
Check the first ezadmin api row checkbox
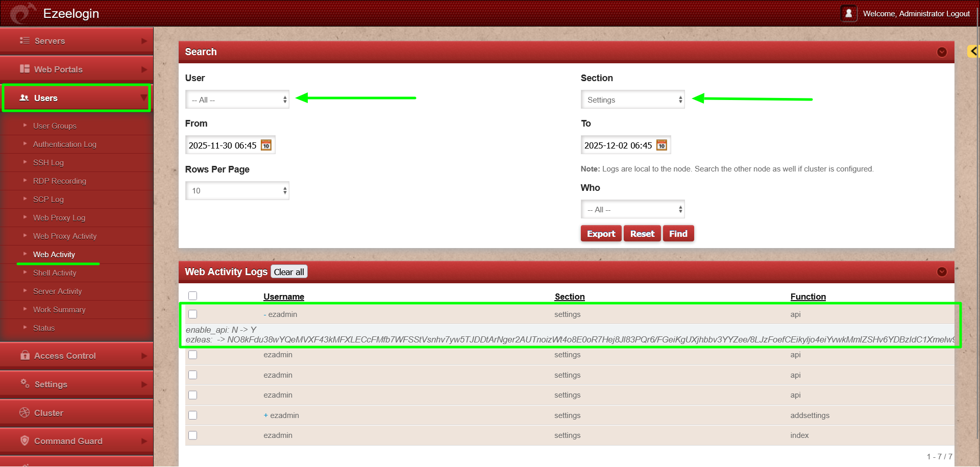click(x=192, y=314)
